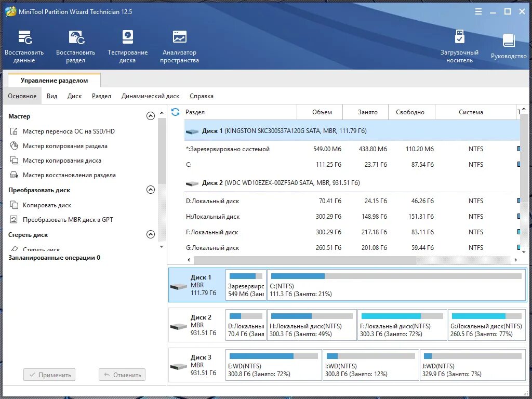This screenshot has height=399, width=532.
Task: Open the Динамический диск menu
Action: (150, 96)
